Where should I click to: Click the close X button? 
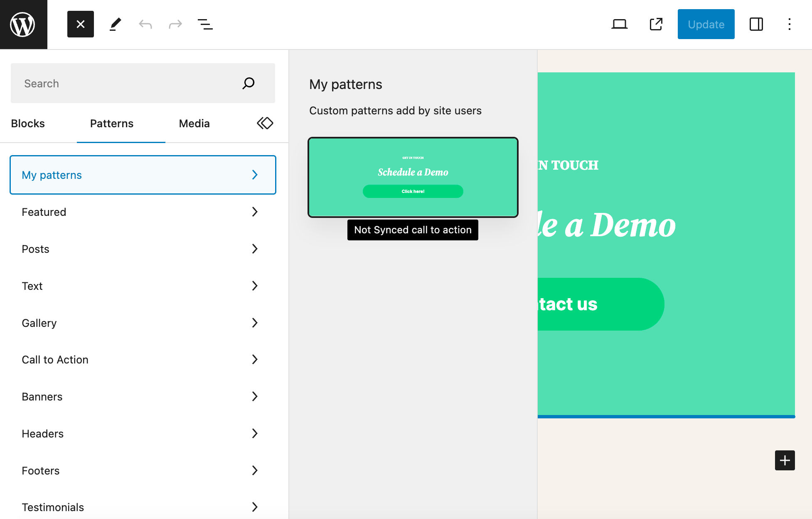tap(80, 24)
